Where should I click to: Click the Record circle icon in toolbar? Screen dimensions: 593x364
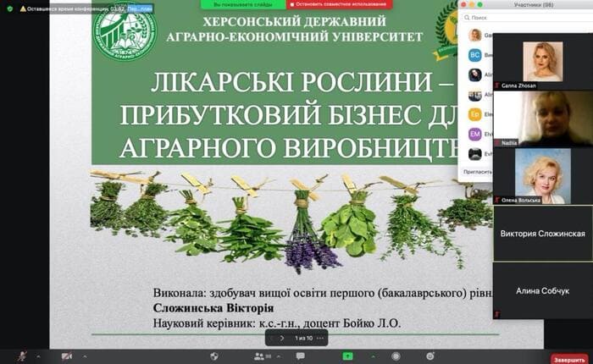point(396,356)
